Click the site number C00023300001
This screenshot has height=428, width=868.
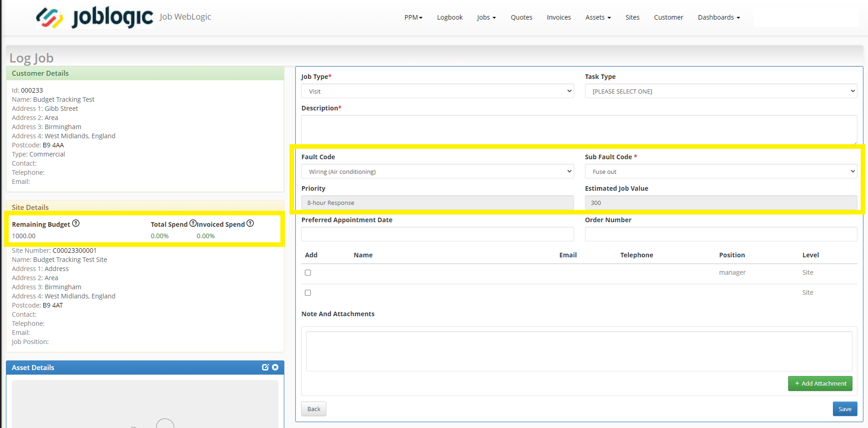tap(74, 251)
